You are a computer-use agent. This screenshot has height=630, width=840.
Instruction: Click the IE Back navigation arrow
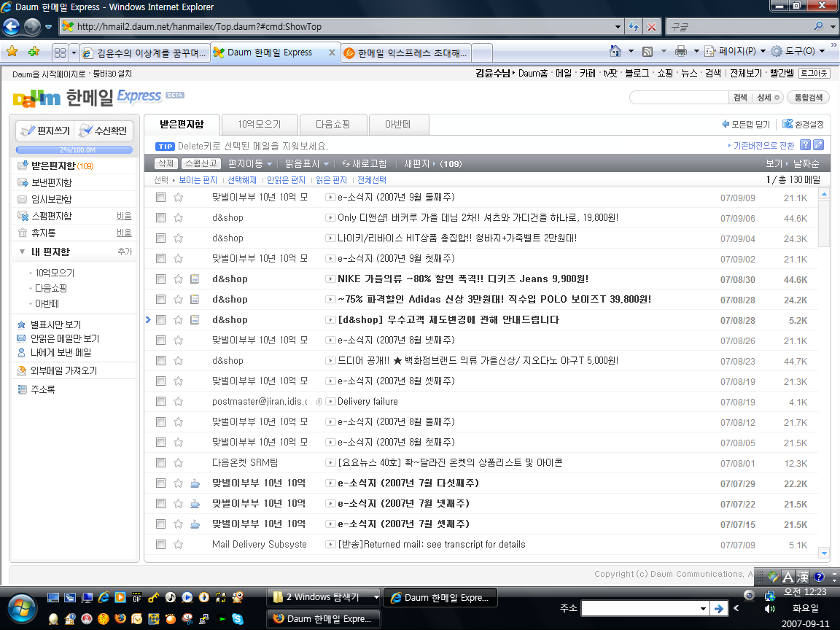click(11, 26)
